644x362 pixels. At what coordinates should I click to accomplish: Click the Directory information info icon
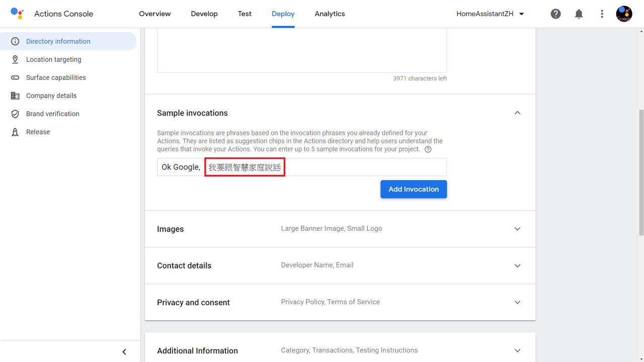15,41
